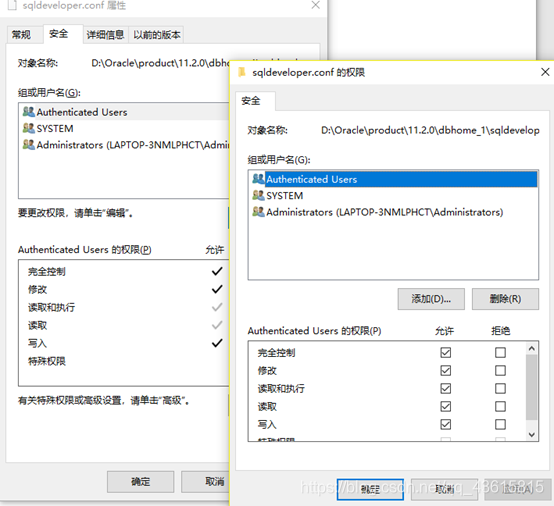Select SYSTEM in permissions dialog list
This screenshot has height=506, width=554.
pyautogui.click(x=394, y=195)
